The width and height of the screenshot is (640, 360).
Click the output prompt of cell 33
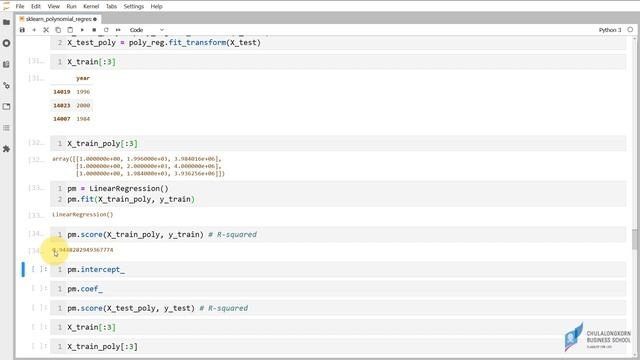click(36, 215)
